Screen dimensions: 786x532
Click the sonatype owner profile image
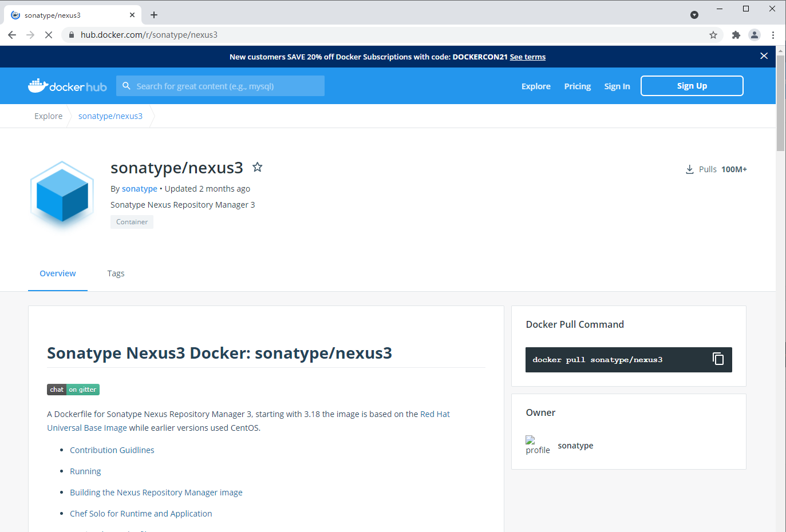(538, 445)
